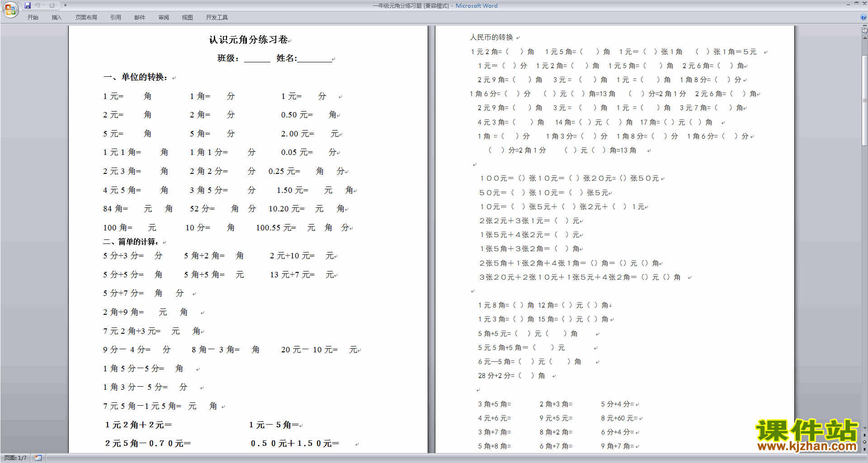Click the text 5 元 5 角+5 角＝

[x=503, y=348]
